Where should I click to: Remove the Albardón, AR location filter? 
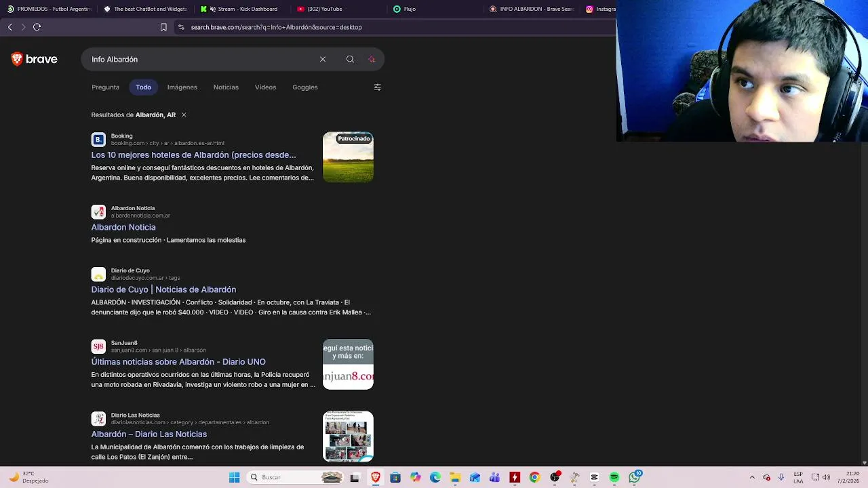pyautogui.click(x=184, y=115)
